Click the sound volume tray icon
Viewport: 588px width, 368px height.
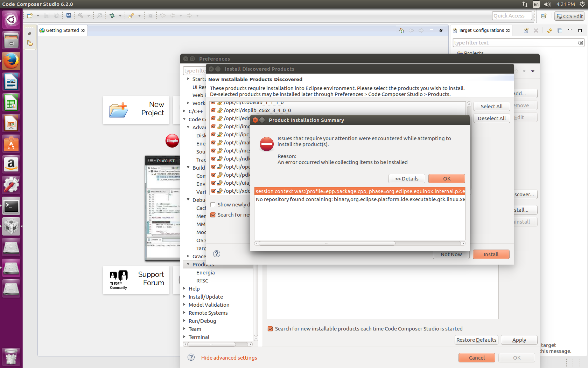[547, 4]
